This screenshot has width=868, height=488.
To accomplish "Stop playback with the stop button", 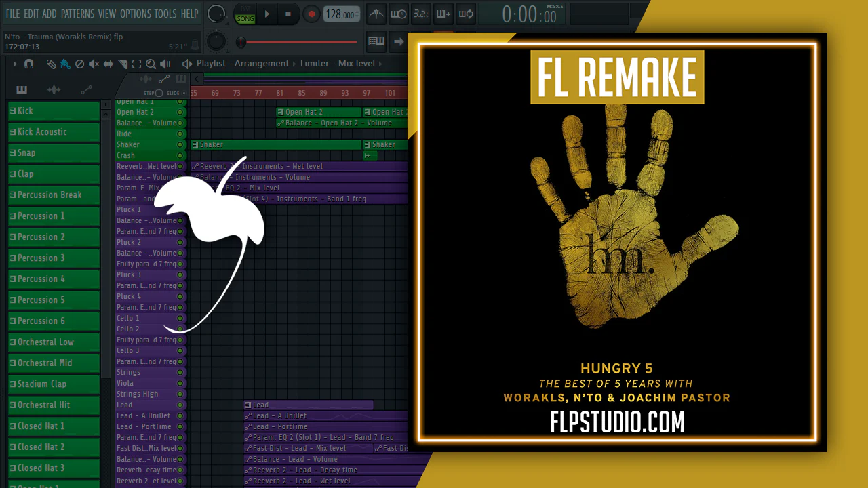I will click(x=288, y=14).
